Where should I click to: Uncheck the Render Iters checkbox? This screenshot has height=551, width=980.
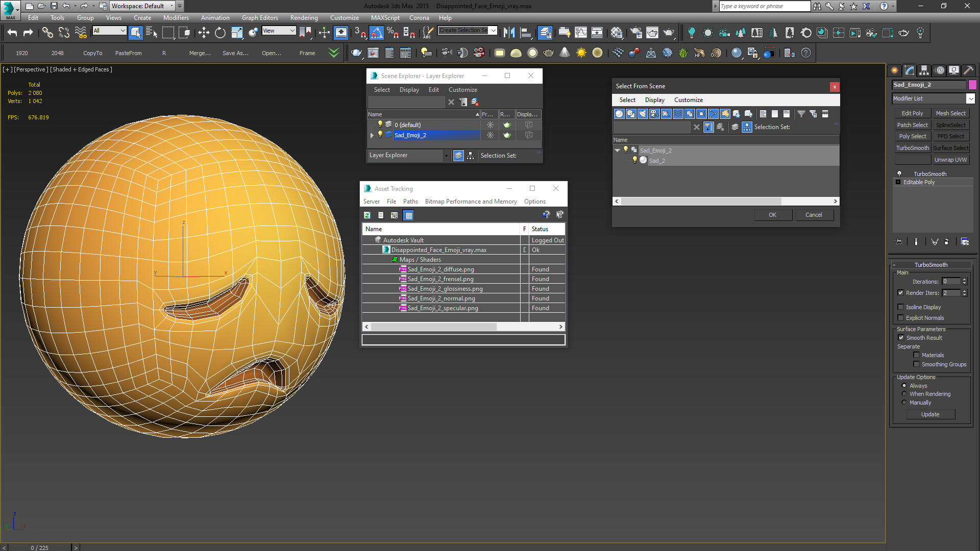(x=900, y=292)
